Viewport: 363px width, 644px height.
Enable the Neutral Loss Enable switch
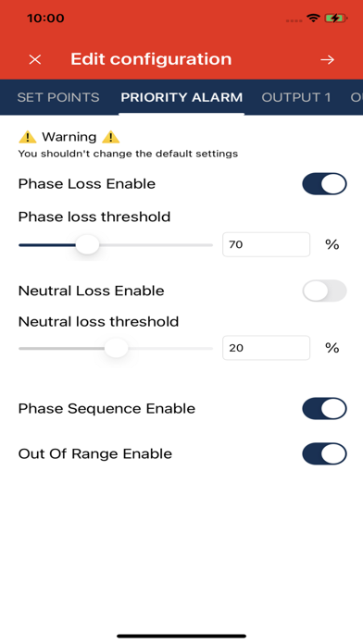click(324, 291)
